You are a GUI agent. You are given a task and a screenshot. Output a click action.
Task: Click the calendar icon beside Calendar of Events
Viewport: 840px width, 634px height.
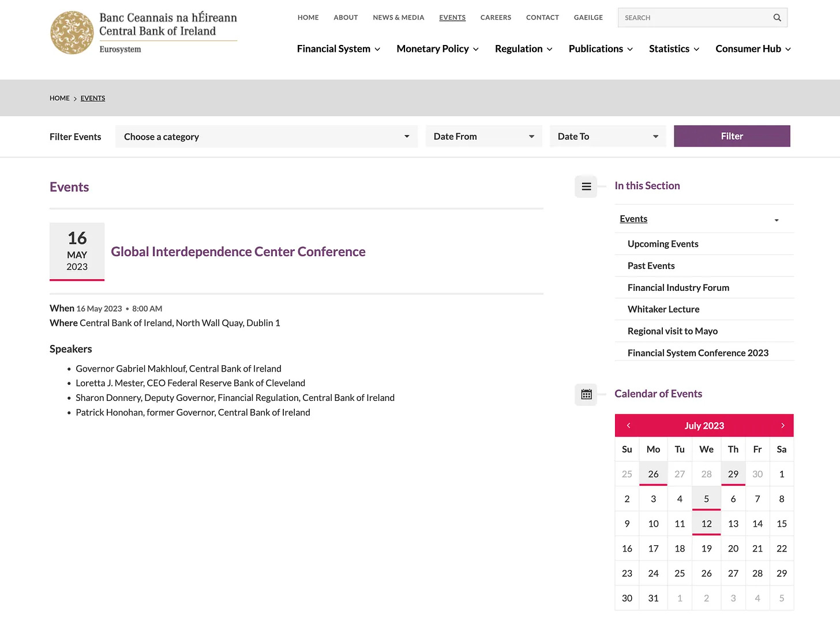click(586, 395)
